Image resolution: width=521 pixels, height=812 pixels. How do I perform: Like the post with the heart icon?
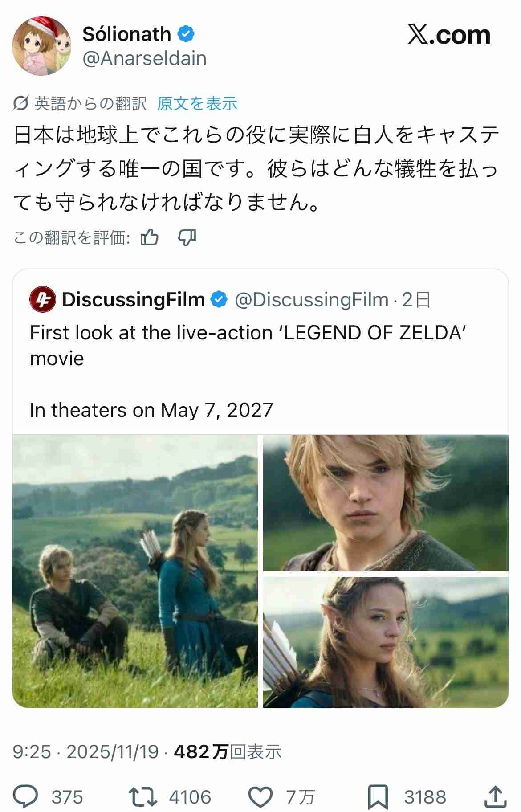click(260, 797)
